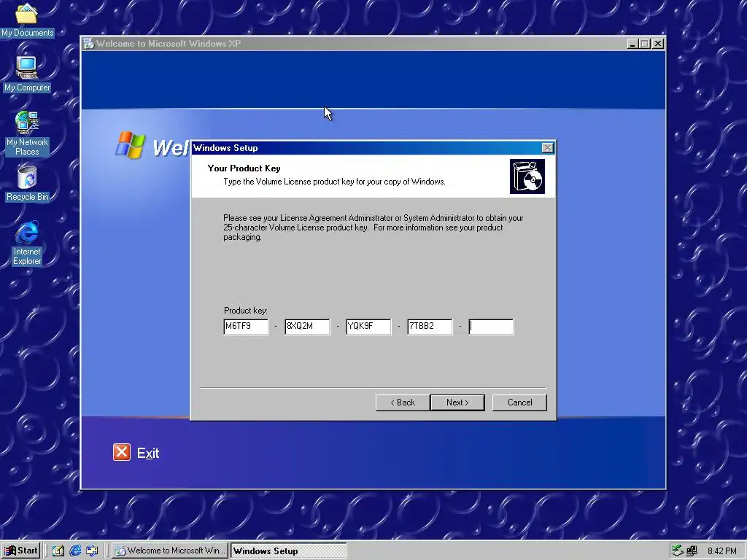Viewport: 747px width, 560px height.
Task: Click the Product key: label
Action: (x=245, y=311)
